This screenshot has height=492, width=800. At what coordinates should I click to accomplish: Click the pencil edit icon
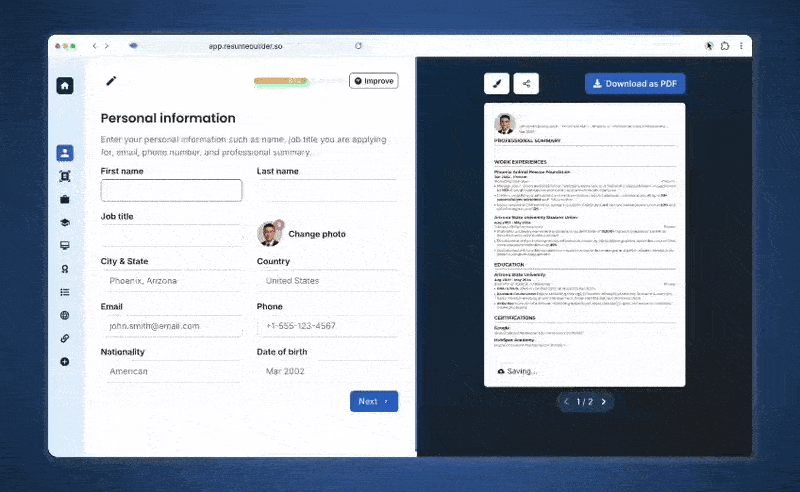pos(111,81)
